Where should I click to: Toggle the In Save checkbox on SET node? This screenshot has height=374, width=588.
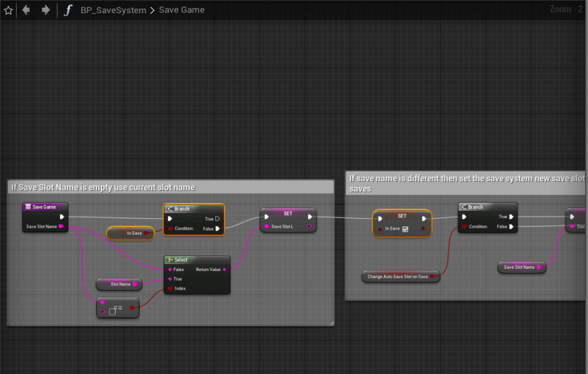point(405,229)
